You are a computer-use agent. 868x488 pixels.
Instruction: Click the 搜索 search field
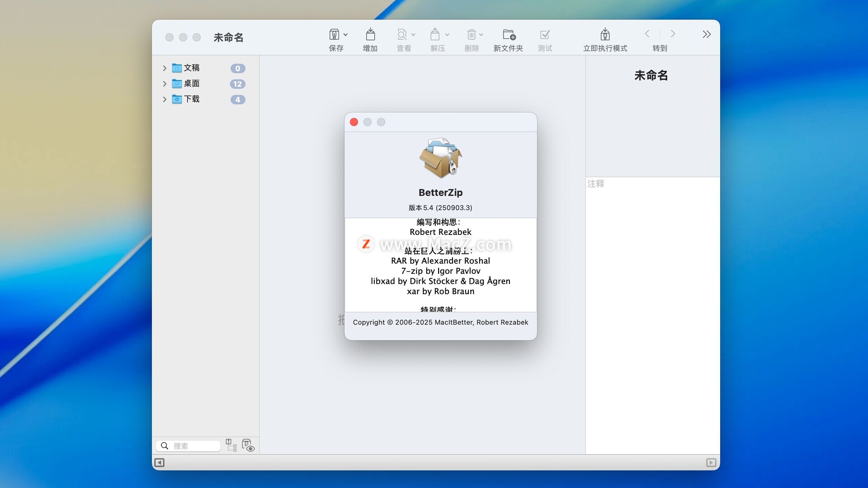tap(188, 446)
